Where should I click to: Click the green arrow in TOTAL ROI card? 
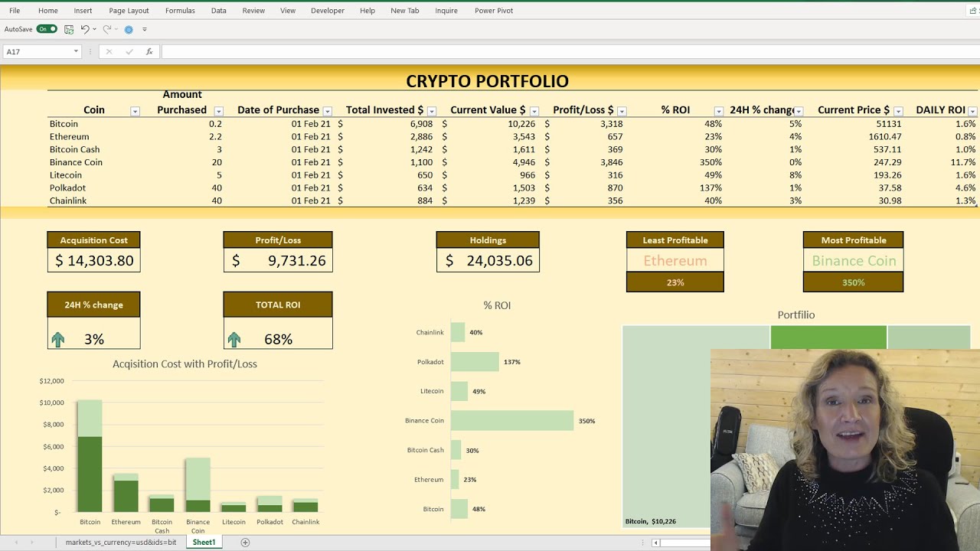tap(234, 339)
